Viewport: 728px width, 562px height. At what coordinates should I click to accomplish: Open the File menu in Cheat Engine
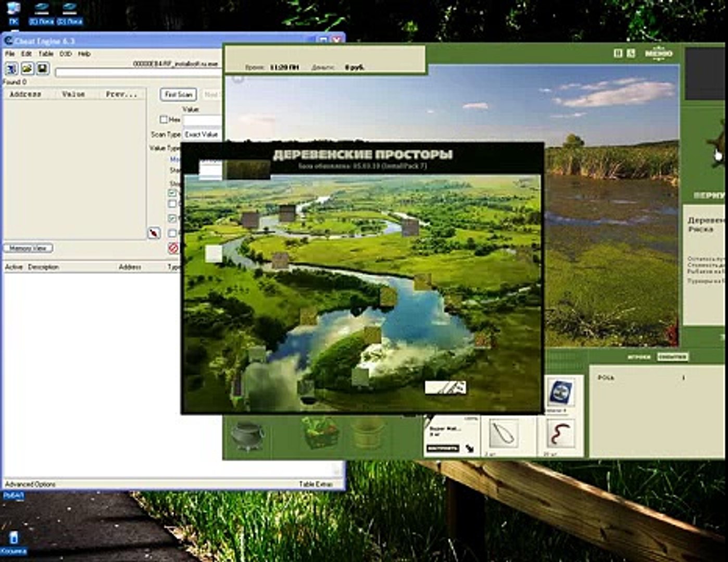tap(10, 54)
